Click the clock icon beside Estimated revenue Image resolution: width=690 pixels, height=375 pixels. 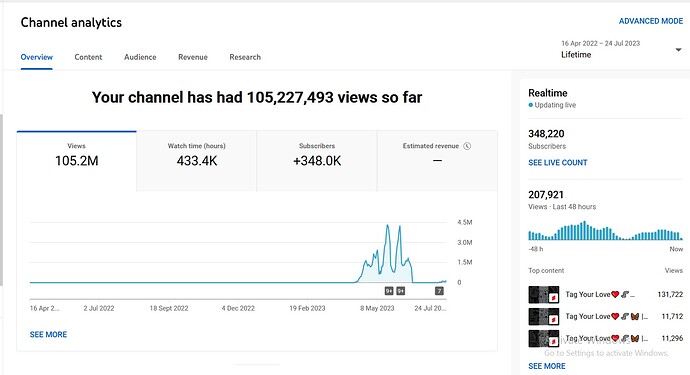(467, 146)
